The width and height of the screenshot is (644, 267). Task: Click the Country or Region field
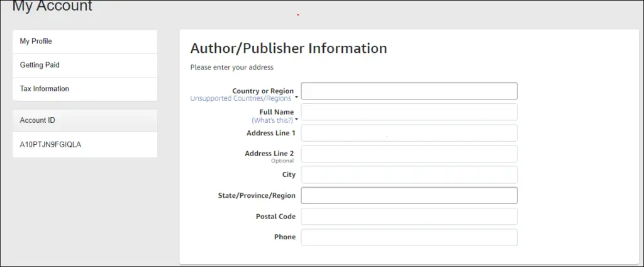pos(409,91)
